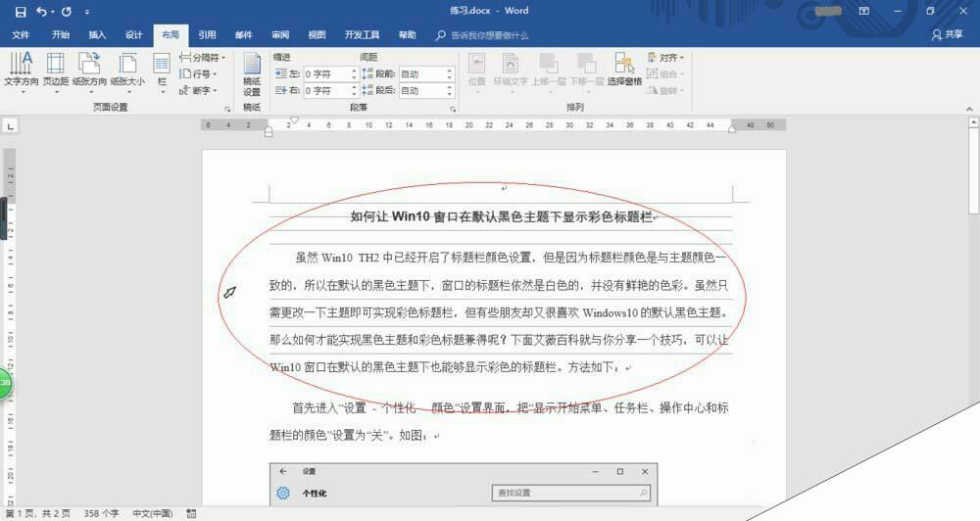Click the L tab-stop selector by the ruler

(x=10, y=126)
